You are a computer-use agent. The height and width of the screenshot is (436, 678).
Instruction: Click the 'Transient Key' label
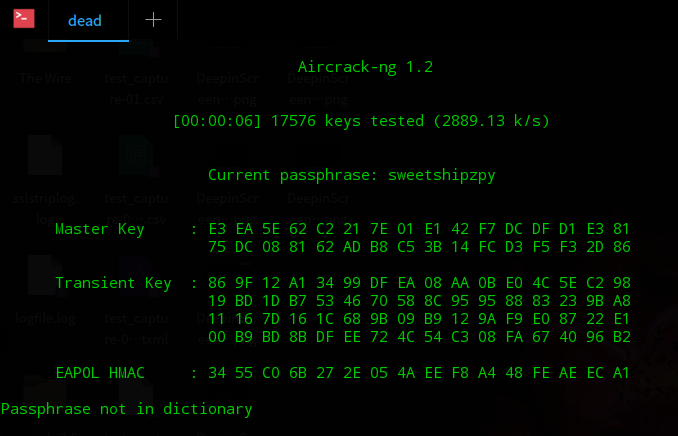(113, 283)
